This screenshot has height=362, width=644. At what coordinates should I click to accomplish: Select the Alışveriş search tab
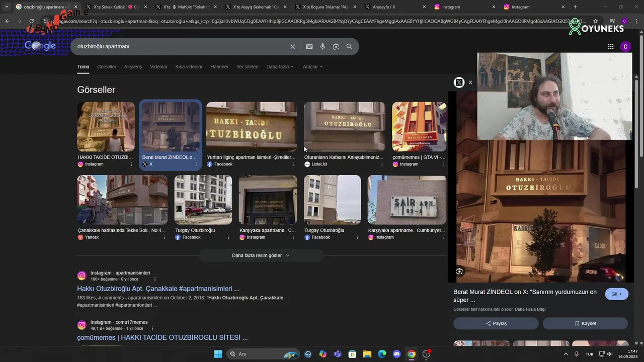point(133,67)
